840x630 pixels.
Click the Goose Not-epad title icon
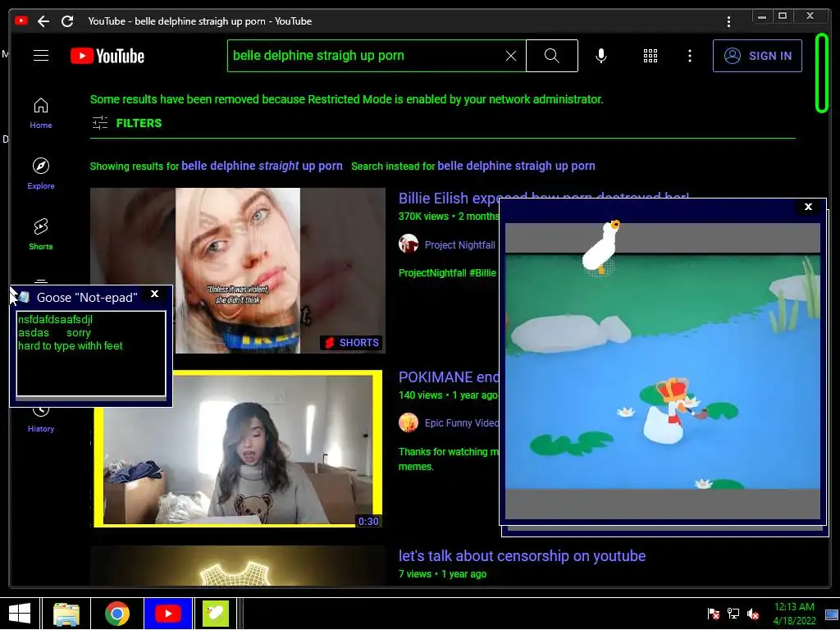coord(24,297)
